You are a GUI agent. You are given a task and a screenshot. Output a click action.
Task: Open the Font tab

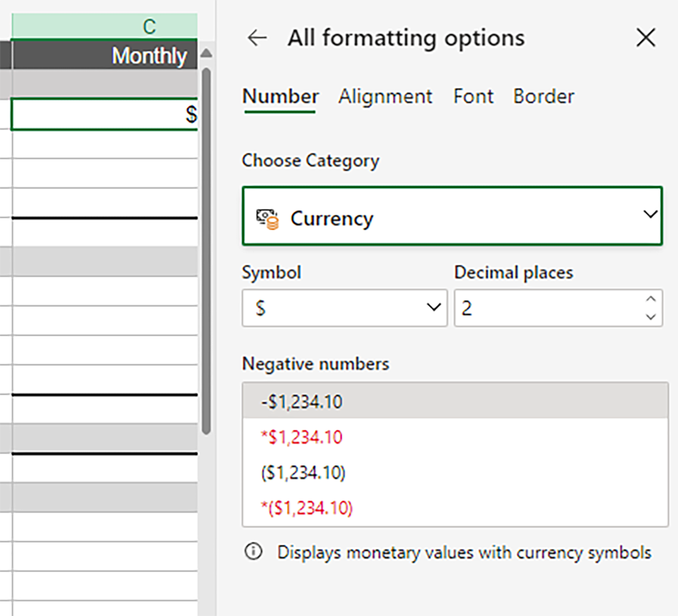pos(473,97)
